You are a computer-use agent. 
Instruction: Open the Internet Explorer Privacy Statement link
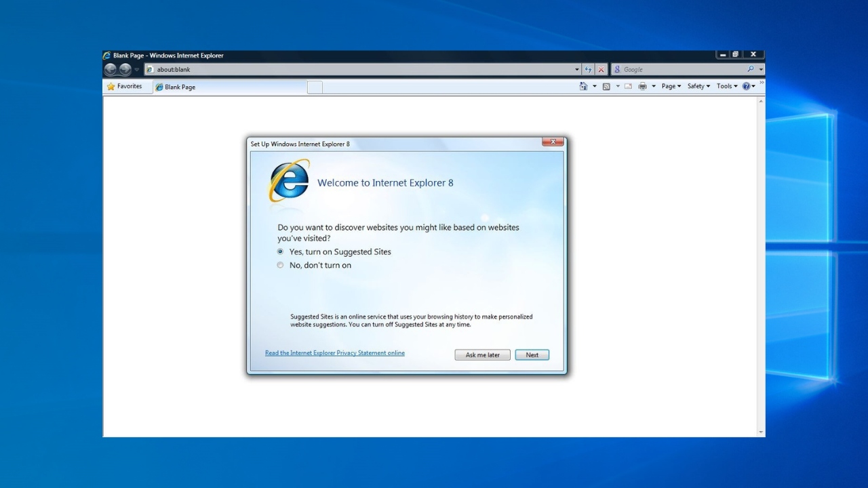pyautogui.click(x=335, y=353)
